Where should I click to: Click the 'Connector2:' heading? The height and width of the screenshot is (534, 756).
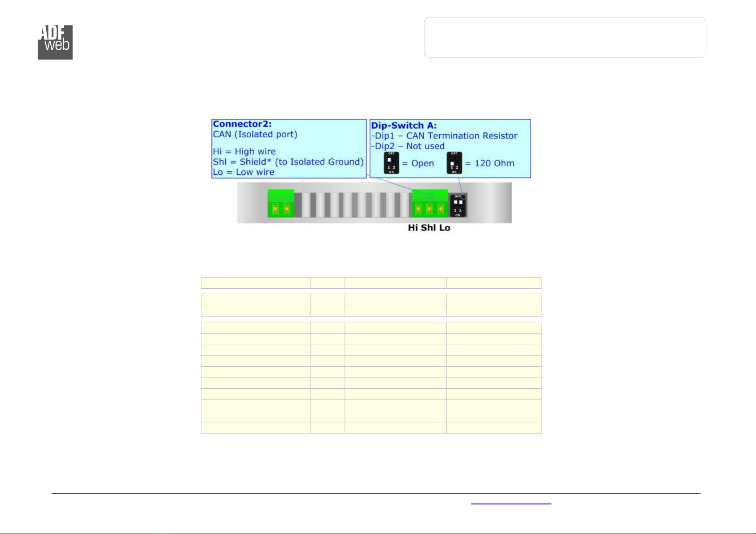(242, 124)
